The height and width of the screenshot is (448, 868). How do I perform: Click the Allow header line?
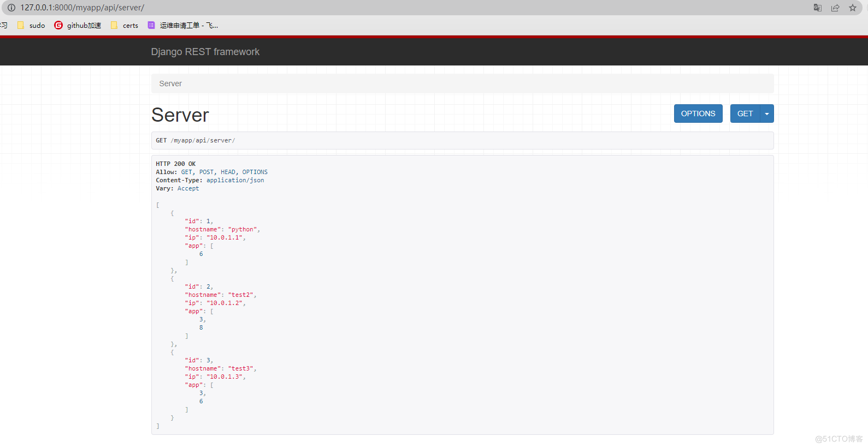212,172
